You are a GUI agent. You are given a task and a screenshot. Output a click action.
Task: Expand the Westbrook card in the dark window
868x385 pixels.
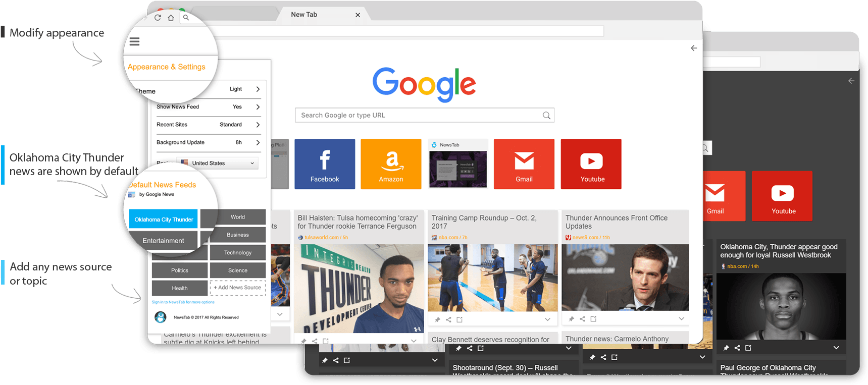[x=836, y=348]
